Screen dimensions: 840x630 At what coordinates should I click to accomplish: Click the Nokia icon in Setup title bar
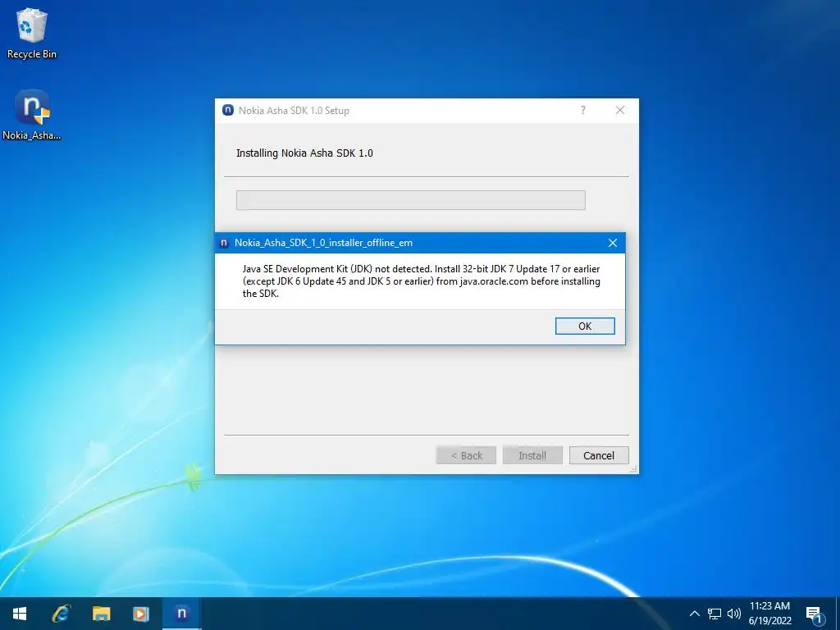pos(228,111)
